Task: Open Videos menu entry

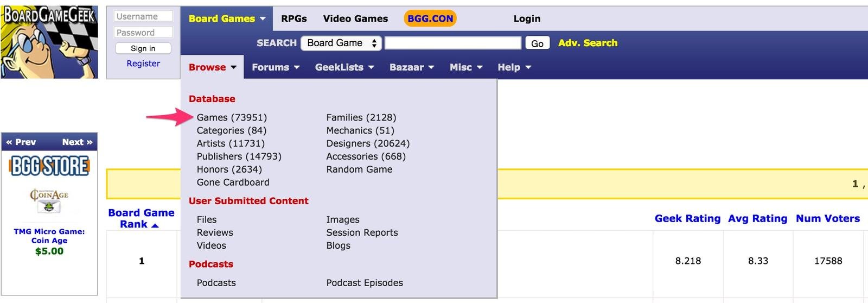Action: click(212, 245)
